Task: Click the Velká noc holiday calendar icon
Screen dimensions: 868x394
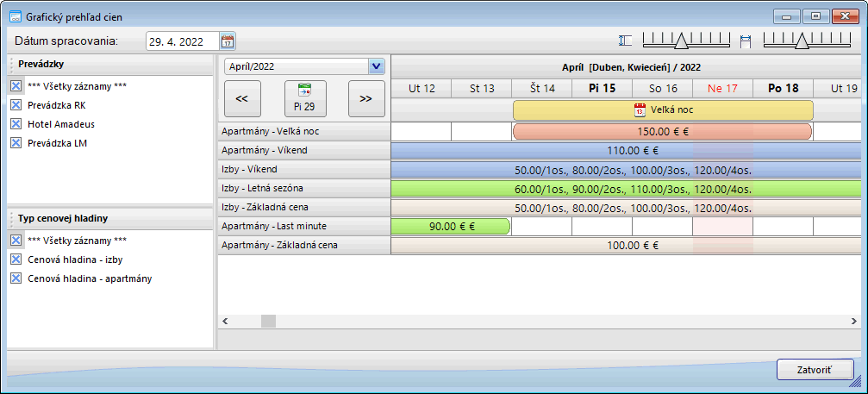Action: click(640, 109)
